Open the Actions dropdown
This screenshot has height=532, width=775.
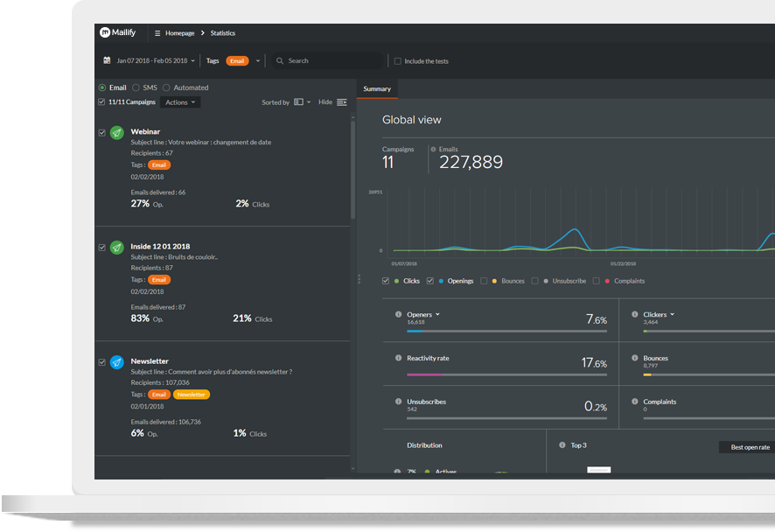pos(180,102)
